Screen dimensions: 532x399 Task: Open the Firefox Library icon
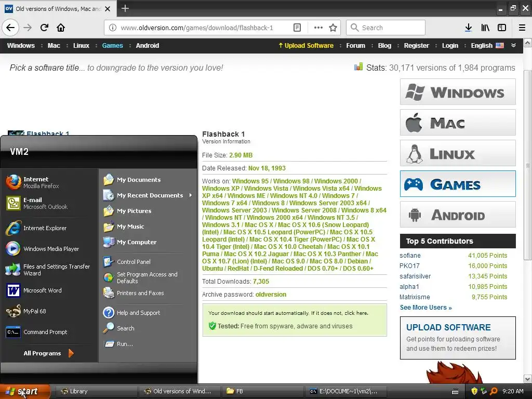click(x=485, y=28)
